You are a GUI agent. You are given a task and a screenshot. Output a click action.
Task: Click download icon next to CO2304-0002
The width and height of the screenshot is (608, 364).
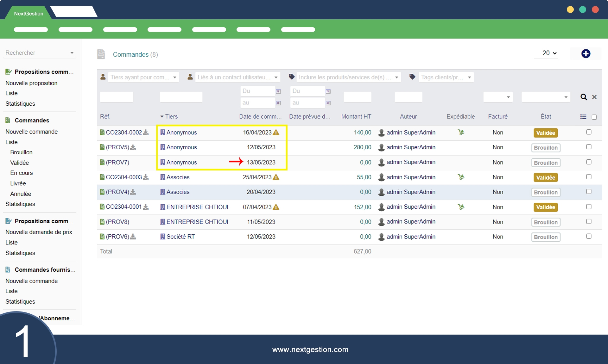[x=146, y=133]
